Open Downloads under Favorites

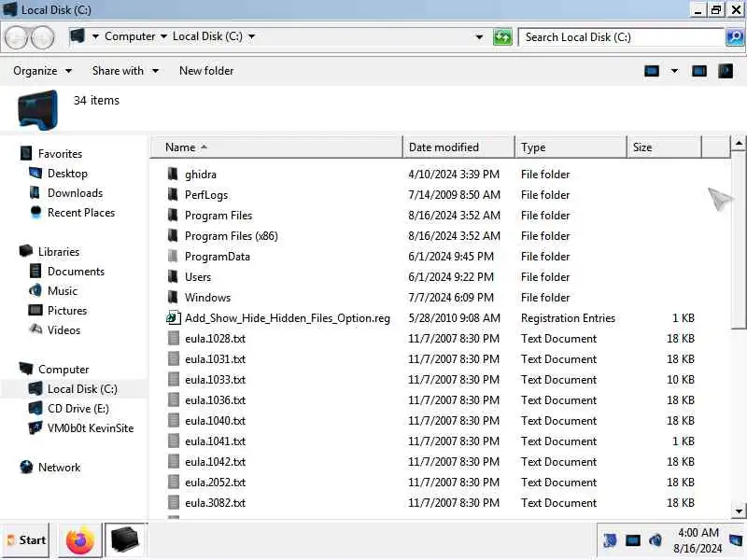point(76,193)
